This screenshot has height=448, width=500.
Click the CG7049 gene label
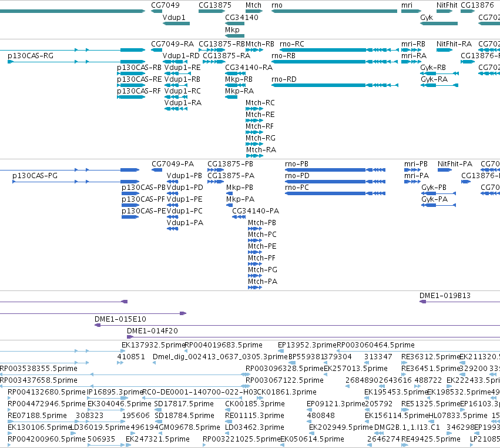[165, 5]
